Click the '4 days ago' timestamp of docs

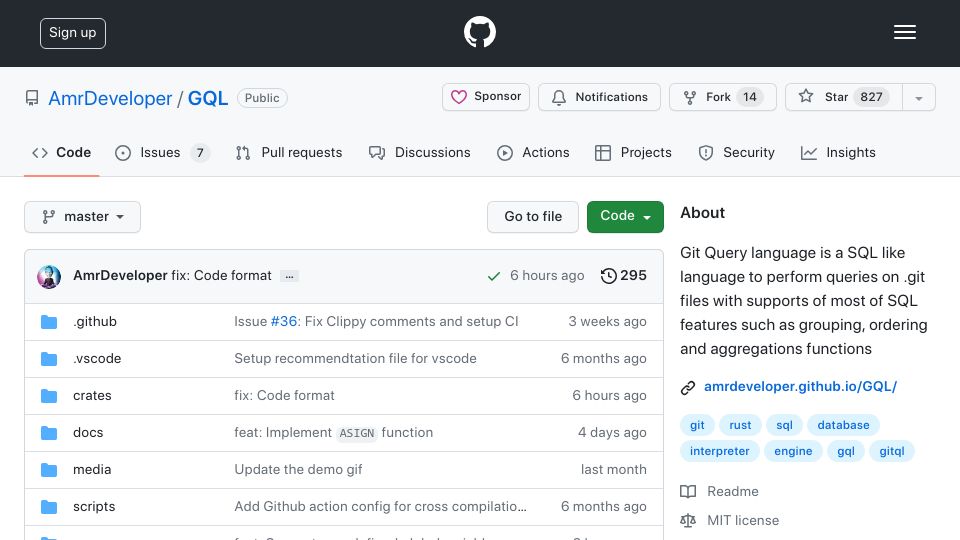pyautogui.click(x=612, y=432)
